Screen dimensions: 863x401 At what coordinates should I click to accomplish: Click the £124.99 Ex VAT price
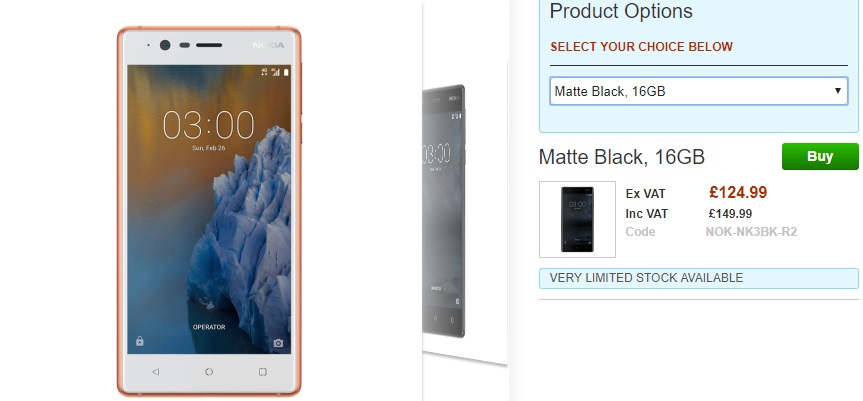(x=738, y=193)
